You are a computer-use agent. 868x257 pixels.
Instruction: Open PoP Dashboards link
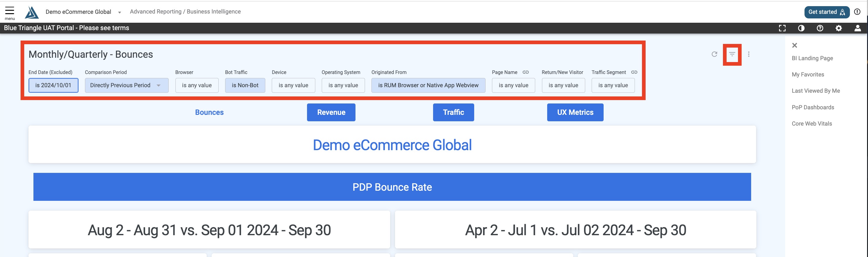tap(813, 107)
